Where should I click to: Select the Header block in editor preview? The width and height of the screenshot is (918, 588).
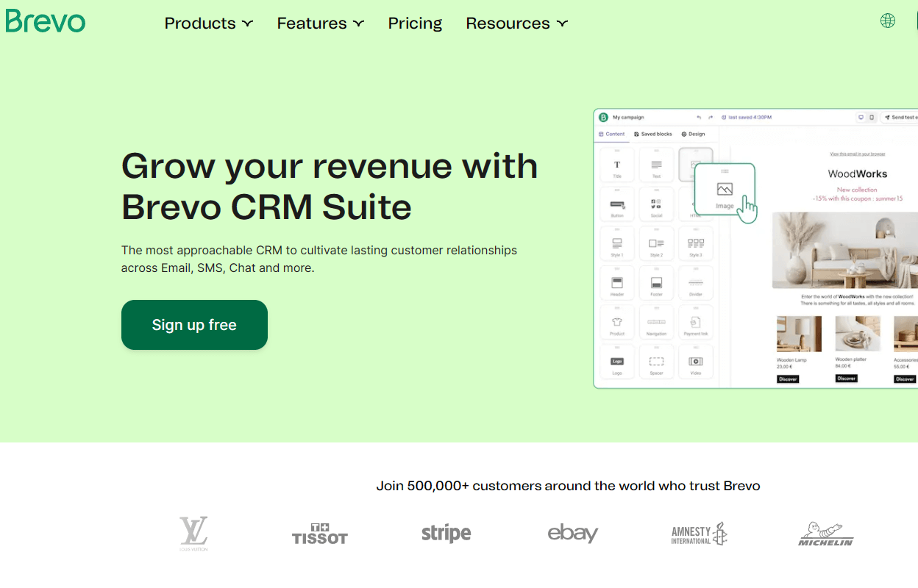click(617, 283)
